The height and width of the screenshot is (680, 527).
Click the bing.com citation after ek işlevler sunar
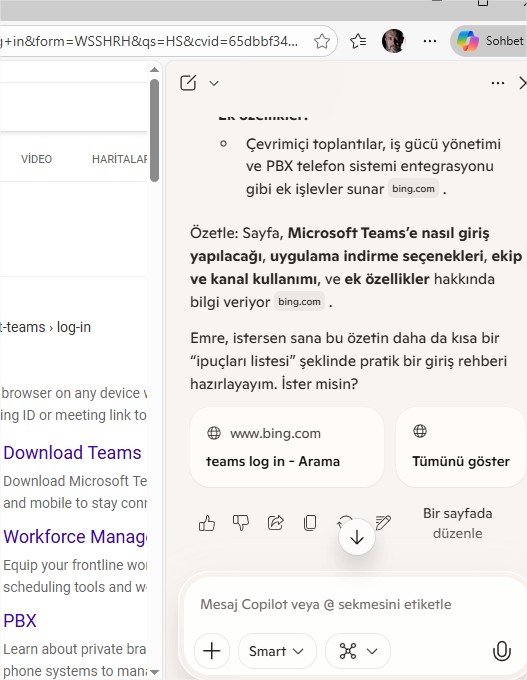(x=413, y=189)
